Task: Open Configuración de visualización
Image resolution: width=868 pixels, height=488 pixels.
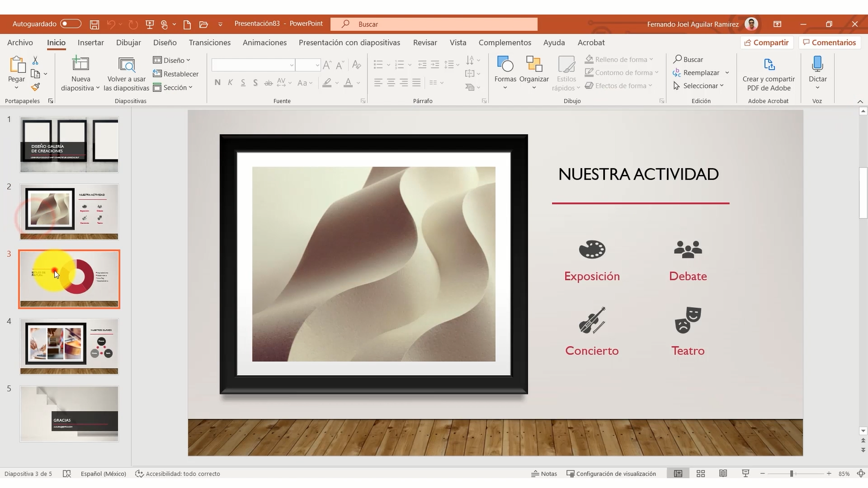Action: click(611, 473)
